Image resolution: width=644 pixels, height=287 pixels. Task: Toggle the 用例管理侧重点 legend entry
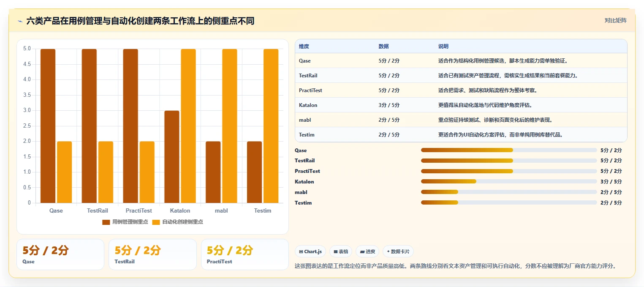[125, 222]
